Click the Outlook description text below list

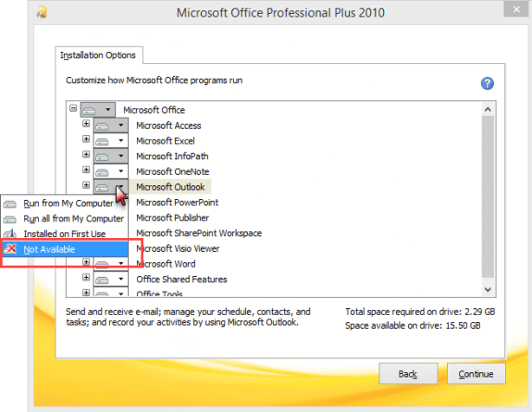click(188, 317)
